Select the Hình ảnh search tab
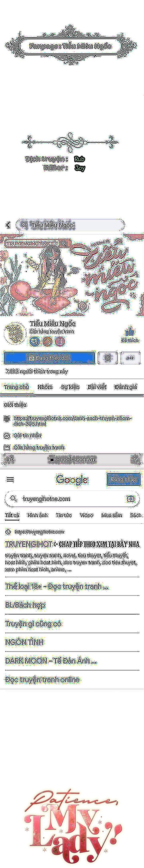The width and height of the screenshot is (144, 868). coord(37,515)
